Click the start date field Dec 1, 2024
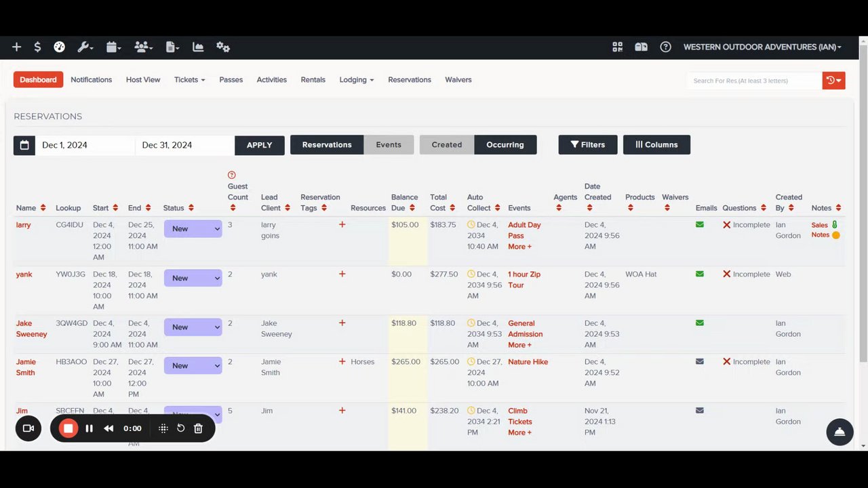This screenshot has height=488, width=868. (x=85, y=145)
